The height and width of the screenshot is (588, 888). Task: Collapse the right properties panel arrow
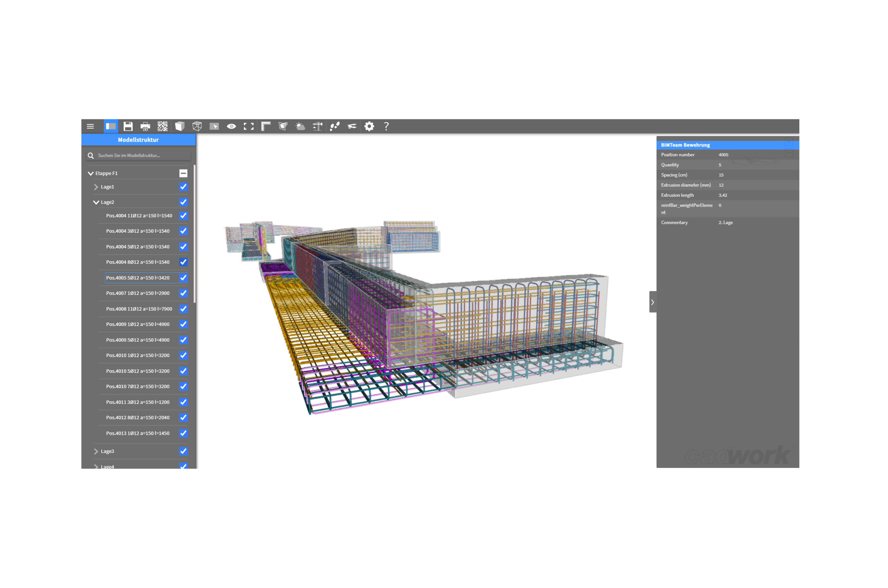(652, 302)
